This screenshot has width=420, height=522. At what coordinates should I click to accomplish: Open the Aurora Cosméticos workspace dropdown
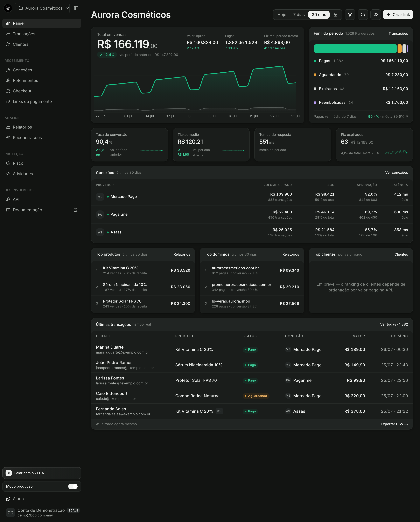[42, 8]
